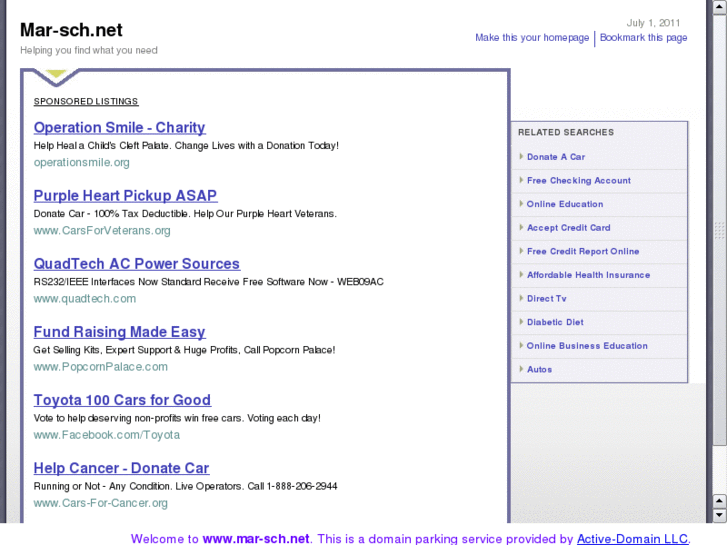Open the Operation Smile - Charity listing

click(x=119, y=128)
